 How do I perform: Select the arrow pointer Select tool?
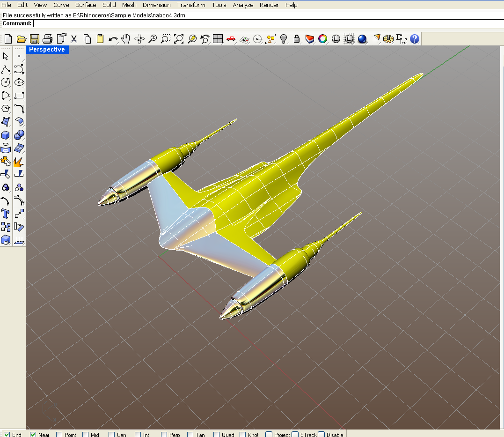point(6,56)
